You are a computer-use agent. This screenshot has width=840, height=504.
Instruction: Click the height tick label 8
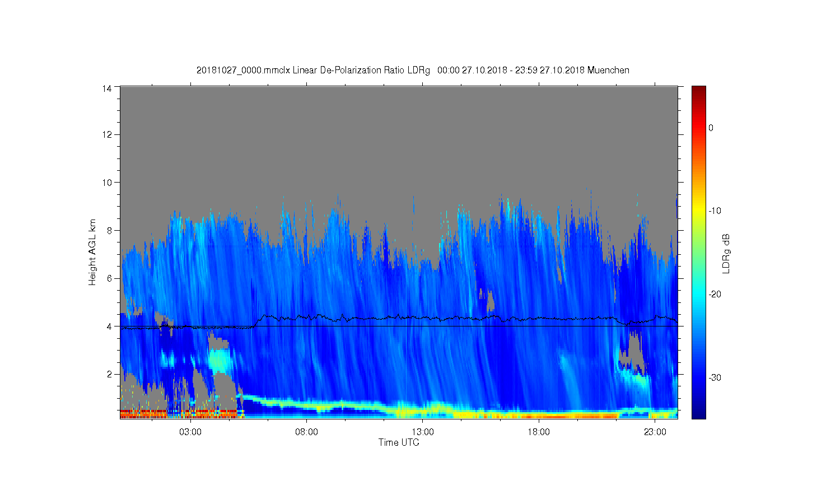click(110, 230)
